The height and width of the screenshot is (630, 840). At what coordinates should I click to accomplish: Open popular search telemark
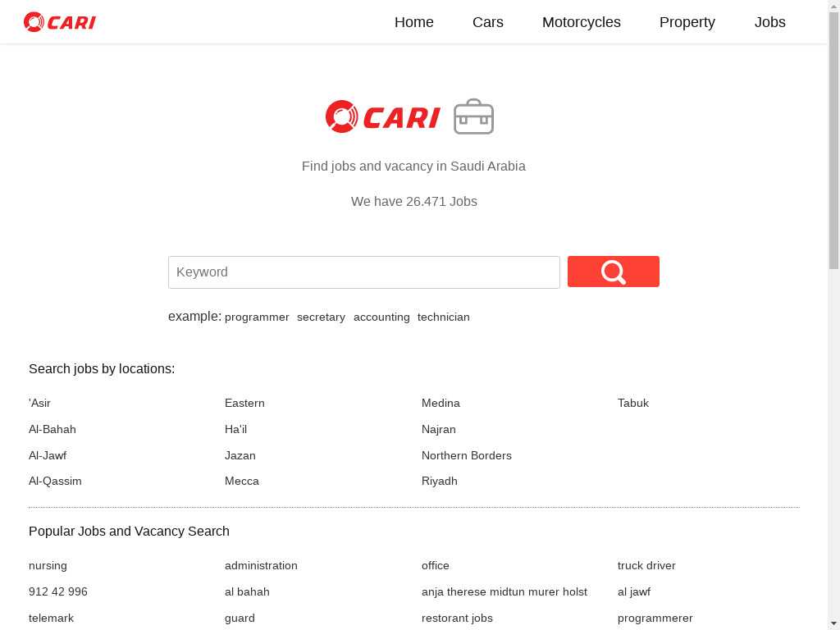point(52,619)
